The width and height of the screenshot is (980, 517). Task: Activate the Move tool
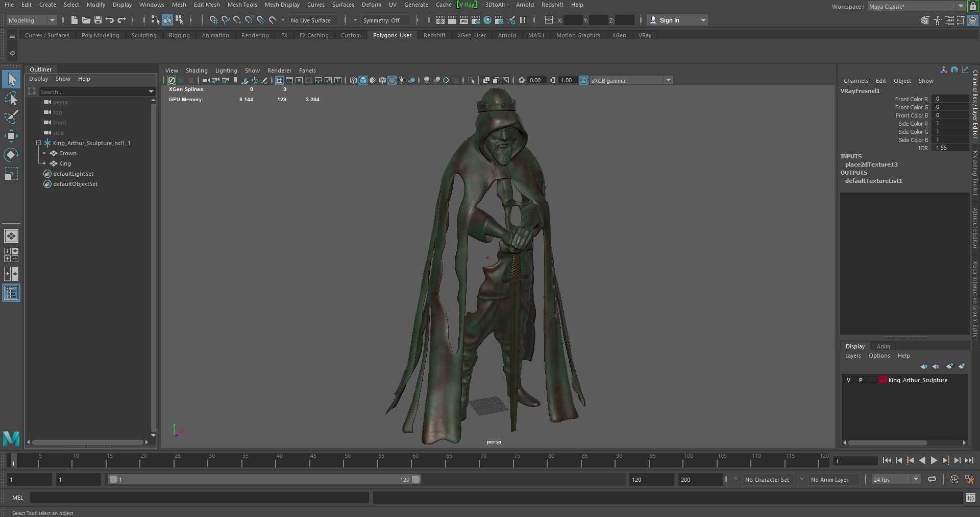click(x=11, y=136)
